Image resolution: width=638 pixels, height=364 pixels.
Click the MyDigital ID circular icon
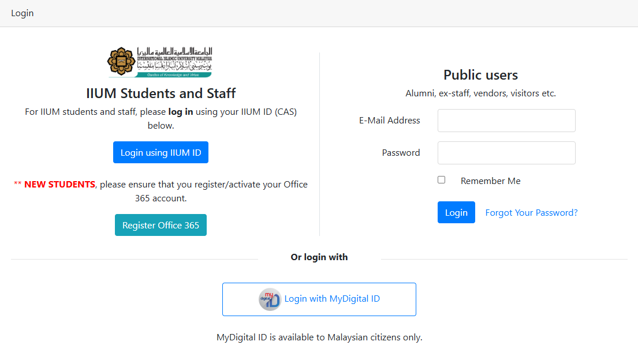(270, 299)
